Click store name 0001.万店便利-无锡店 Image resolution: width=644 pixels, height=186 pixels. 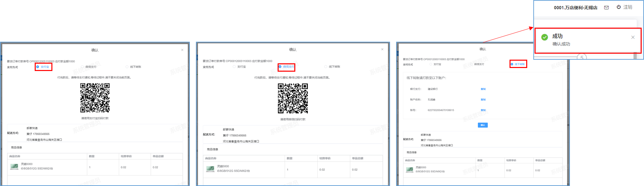576,8
